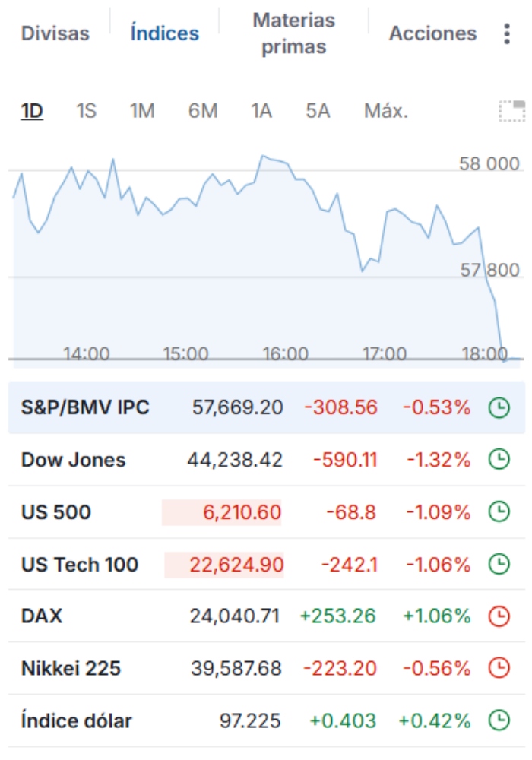Click the red clock icon beside Nikkei 225
The width and height of the screenshot is (532, 760).
point(499,669)
